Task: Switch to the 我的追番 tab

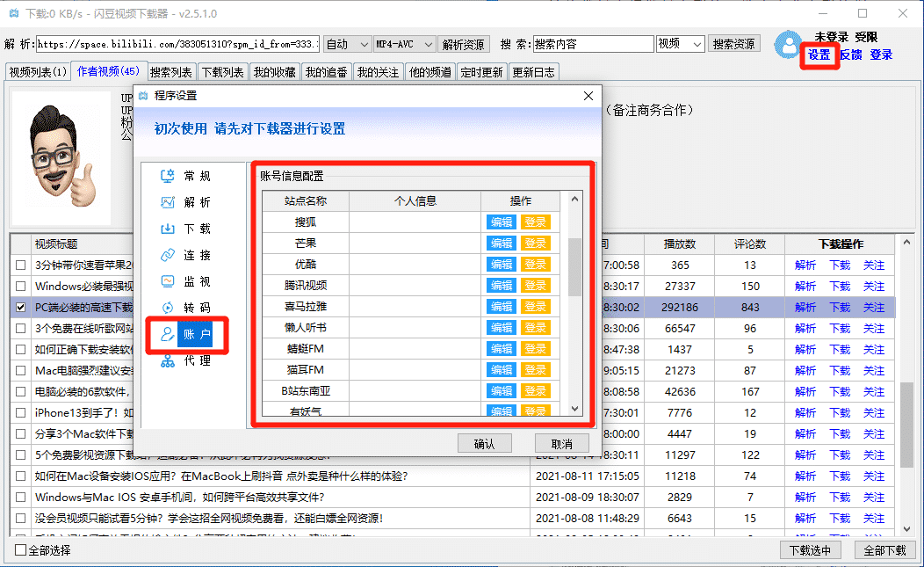Action: pos(327,72)
